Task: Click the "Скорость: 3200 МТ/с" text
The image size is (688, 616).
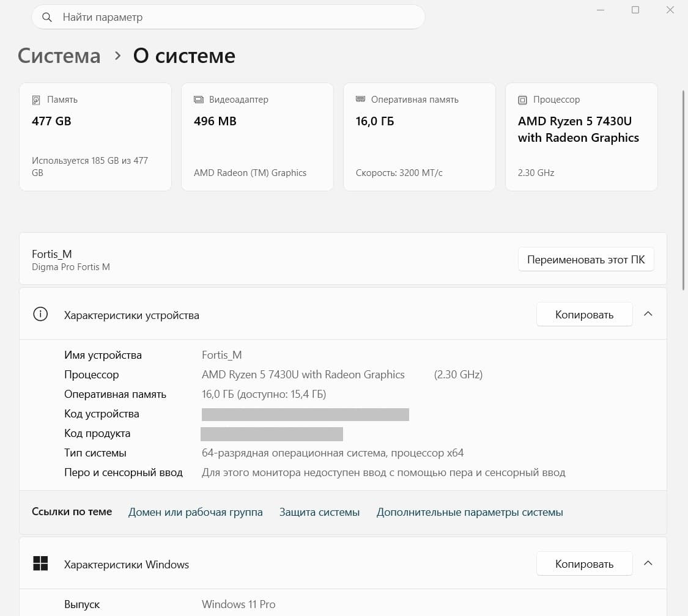Action: 399,173
